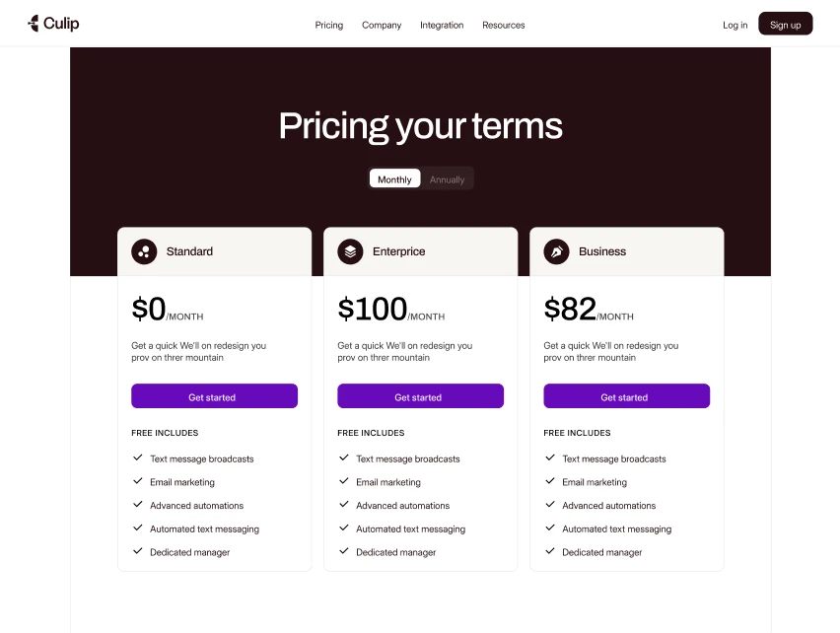Get started with the Enterprice plan

pyautogui.click(x=420, y=396)
